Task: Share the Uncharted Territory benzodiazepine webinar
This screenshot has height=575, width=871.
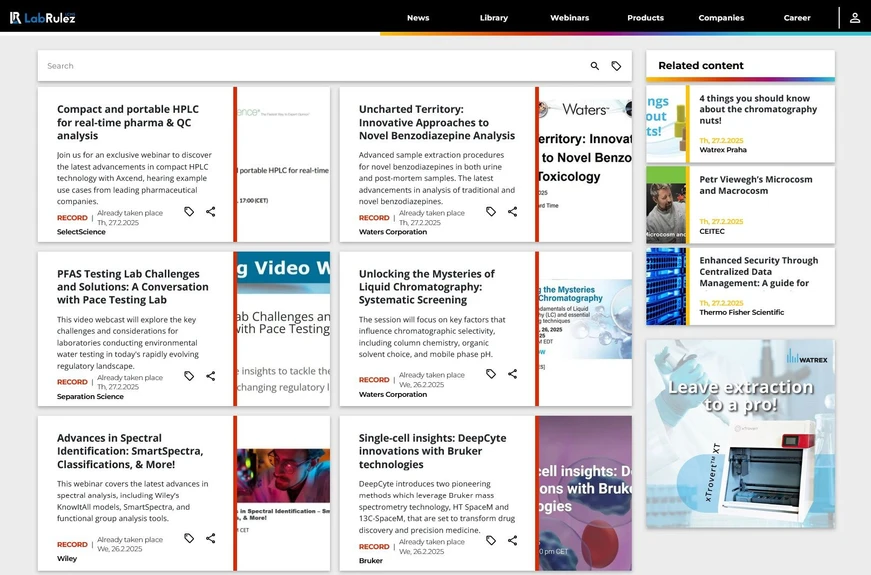Action: [x=512, y=212]
